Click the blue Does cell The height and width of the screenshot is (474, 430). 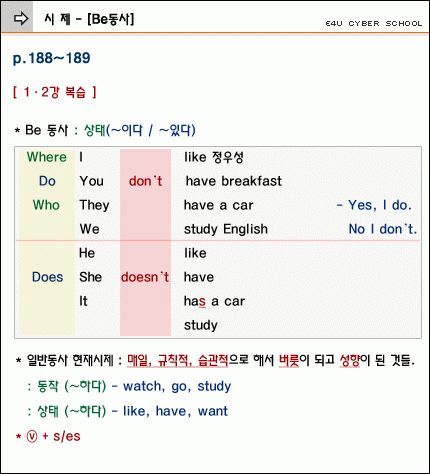point(48,277)
